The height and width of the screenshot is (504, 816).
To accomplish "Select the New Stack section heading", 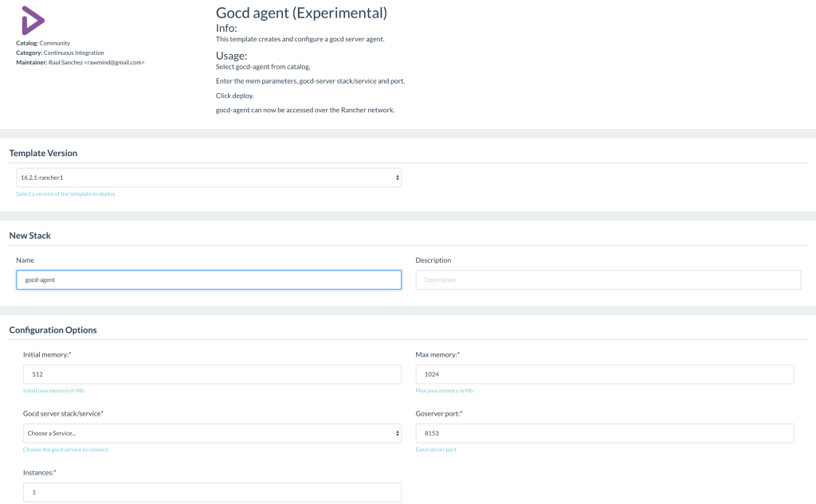I will 30,236.
